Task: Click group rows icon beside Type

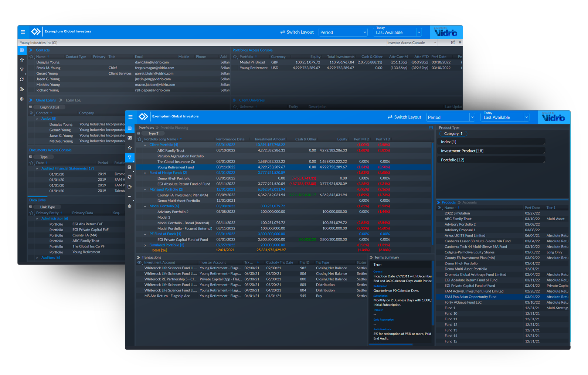Action: coord(139,133)
